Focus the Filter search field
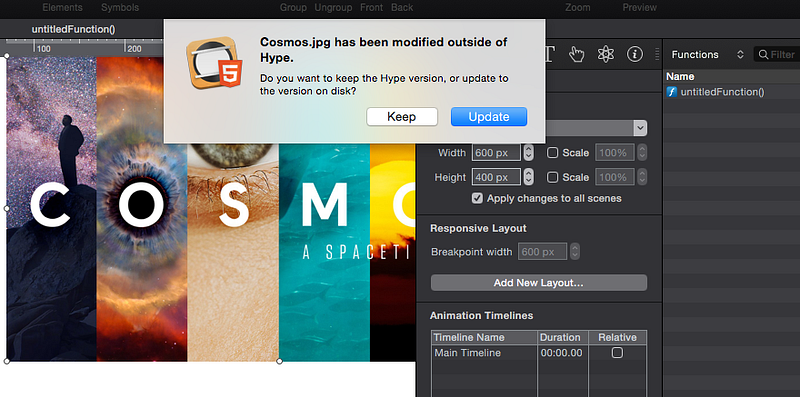This screenshot has height=397, width=800. click(x=777, y=55)
